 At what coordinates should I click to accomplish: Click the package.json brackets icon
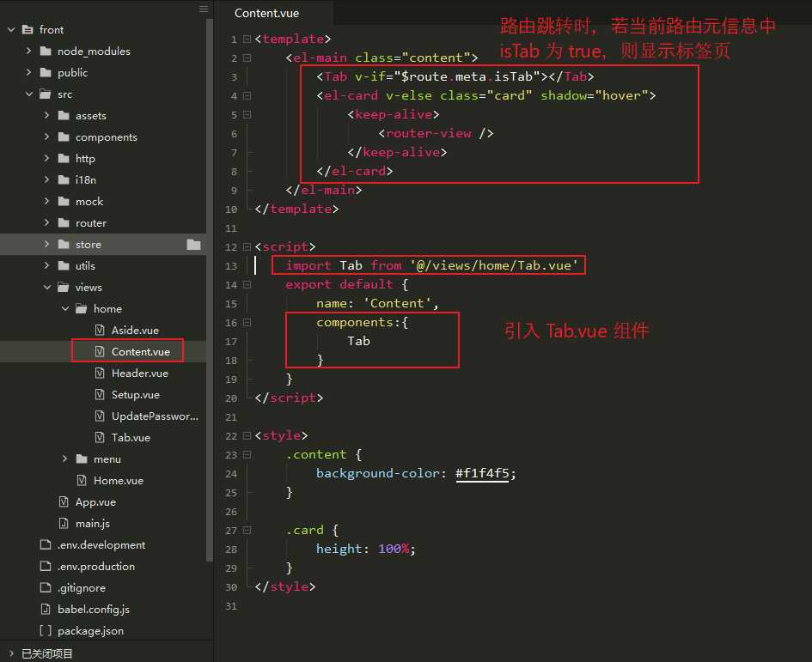tap(46, 630)
